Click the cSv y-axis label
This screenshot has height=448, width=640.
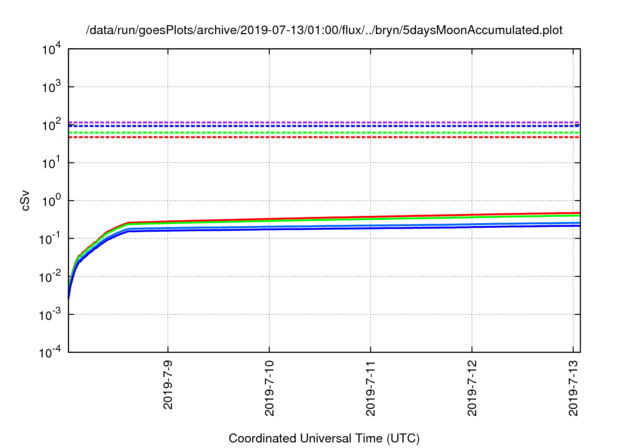(25, 201)
